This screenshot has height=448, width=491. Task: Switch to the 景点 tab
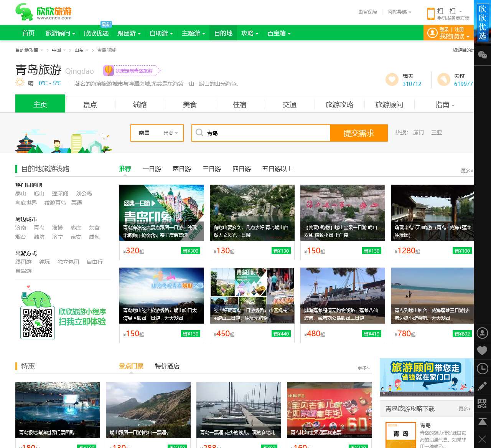click(x=90, y=104)
